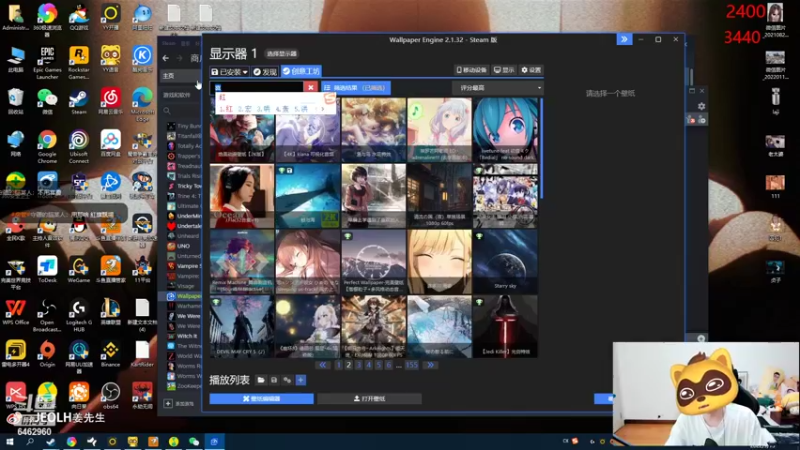Open the Rockstar Games desktop icon
800x450 pixels.
point(79,62)
